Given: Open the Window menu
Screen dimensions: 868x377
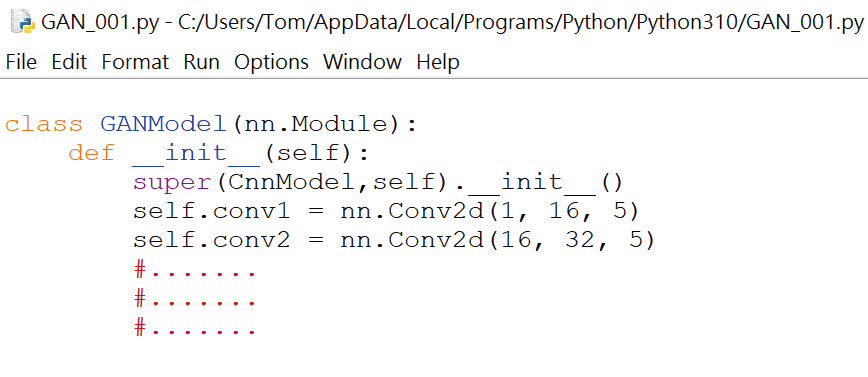Looking at the screenshot, I should (x=363, y=61).
